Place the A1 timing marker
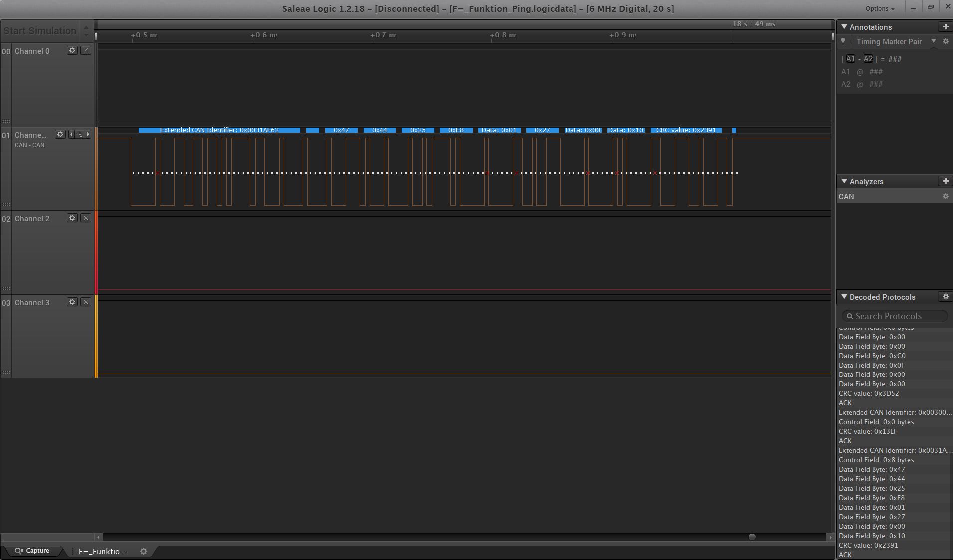The width and height of the screenshot is (953, 560). [850, 59]
